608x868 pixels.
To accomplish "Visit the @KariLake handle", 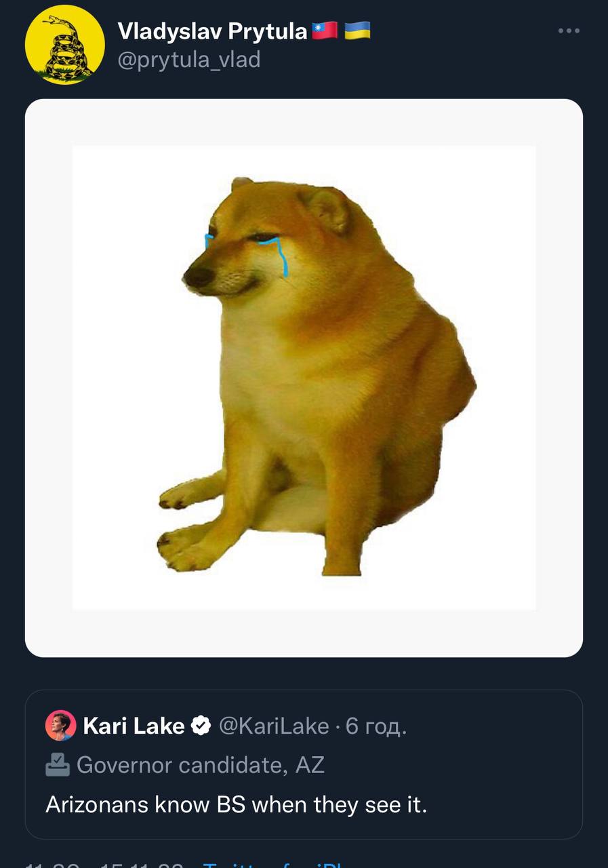I will [x=274, y=726].
